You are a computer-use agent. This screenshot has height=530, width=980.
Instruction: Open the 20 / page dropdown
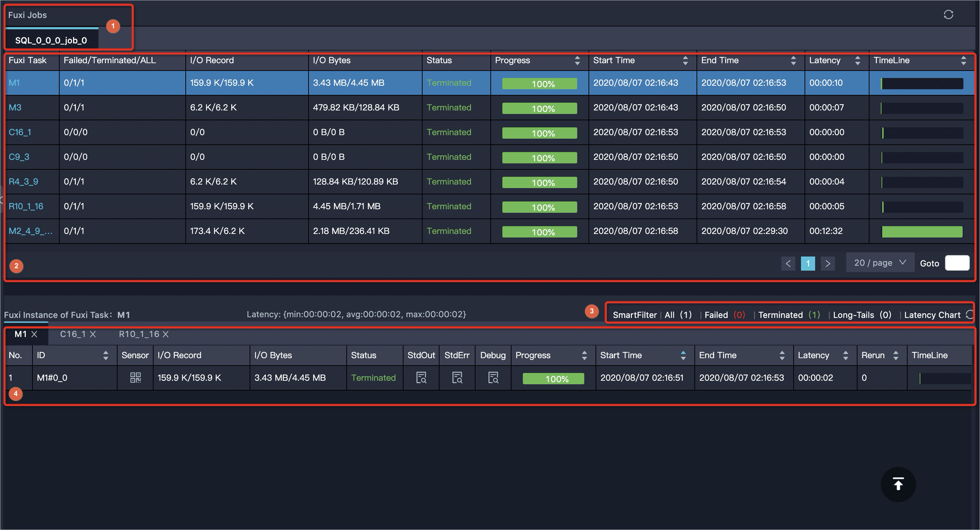pyautogui.click(x=880, y=263)
